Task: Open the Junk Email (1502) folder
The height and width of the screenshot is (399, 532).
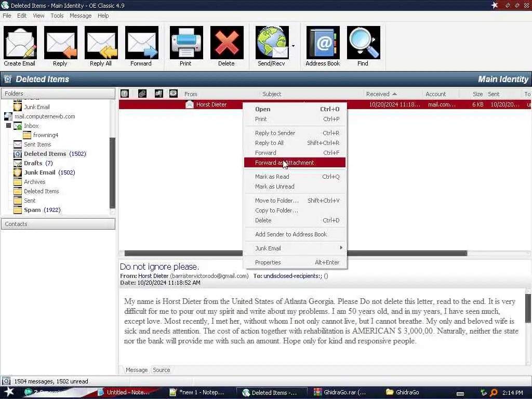Action: coord(49,172)
